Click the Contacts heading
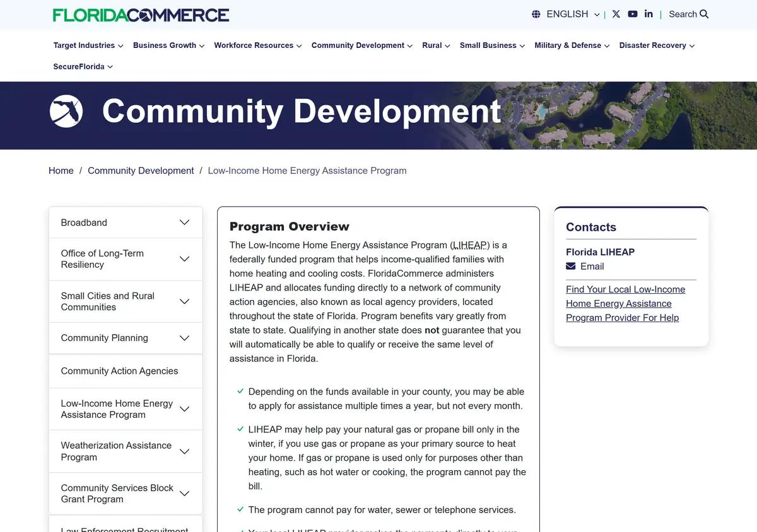The width and height of the screenshot is (757, 532). click(591, 227)
